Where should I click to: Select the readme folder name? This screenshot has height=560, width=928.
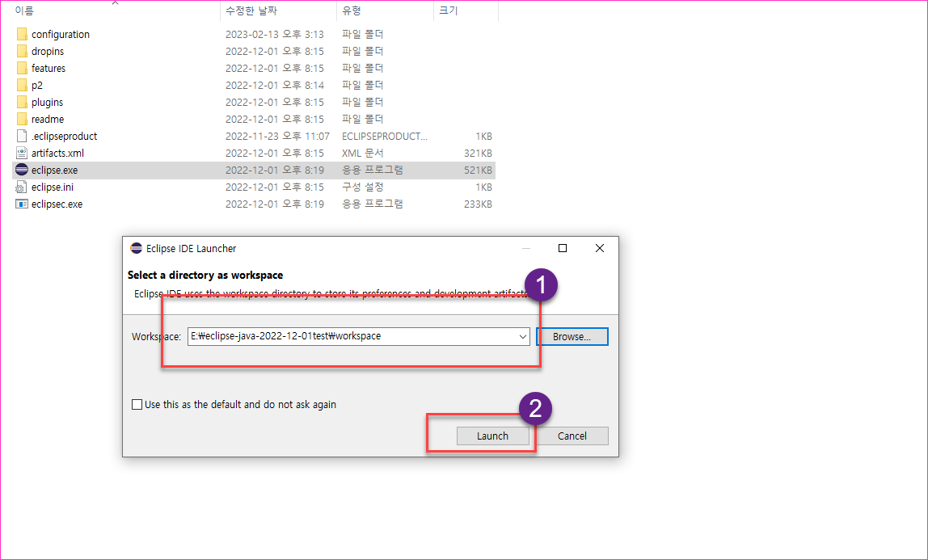pyautogui.click(x=48, y=119)
